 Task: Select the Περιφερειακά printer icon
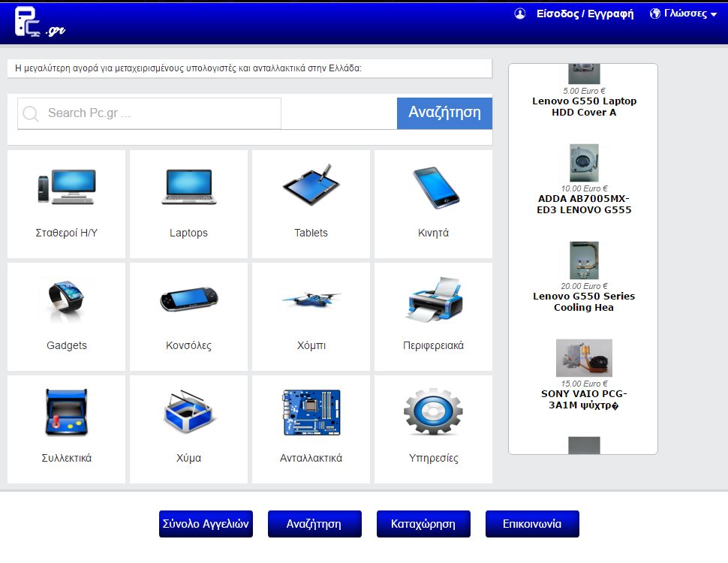(434, 300)
